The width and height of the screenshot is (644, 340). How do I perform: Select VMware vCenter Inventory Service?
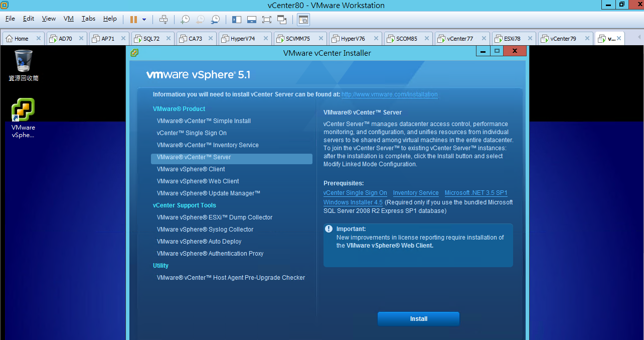pos(208,145)
